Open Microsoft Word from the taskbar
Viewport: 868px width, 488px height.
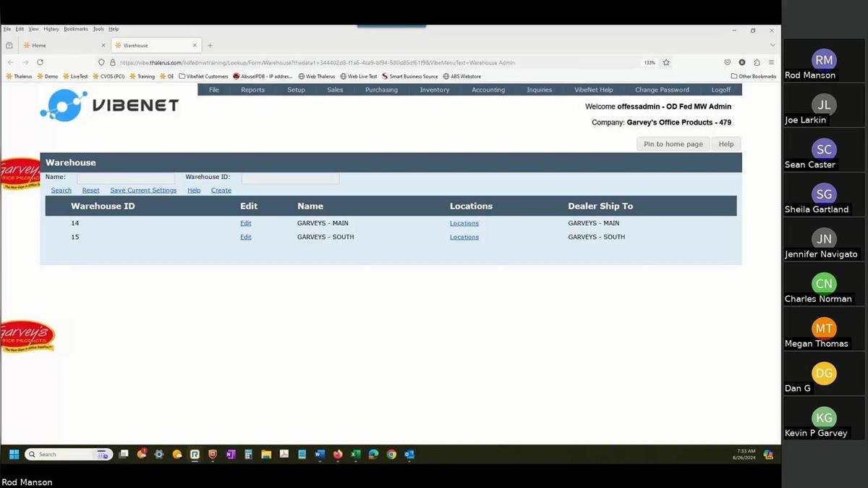[x=320, y=454]
